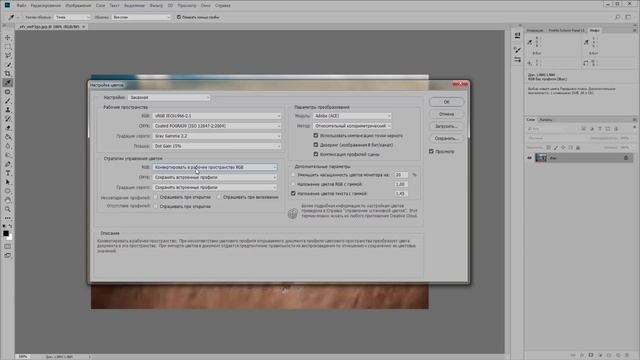This screenshot has width=640, height=360.
Task: Select the Eyedropper tool in toolbox
Action: click(8, 83)
